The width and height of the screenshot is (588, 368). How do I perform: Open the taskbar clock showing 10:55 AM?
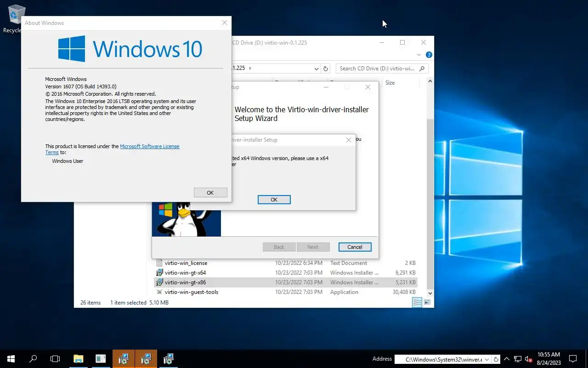[x=548, y=359]
